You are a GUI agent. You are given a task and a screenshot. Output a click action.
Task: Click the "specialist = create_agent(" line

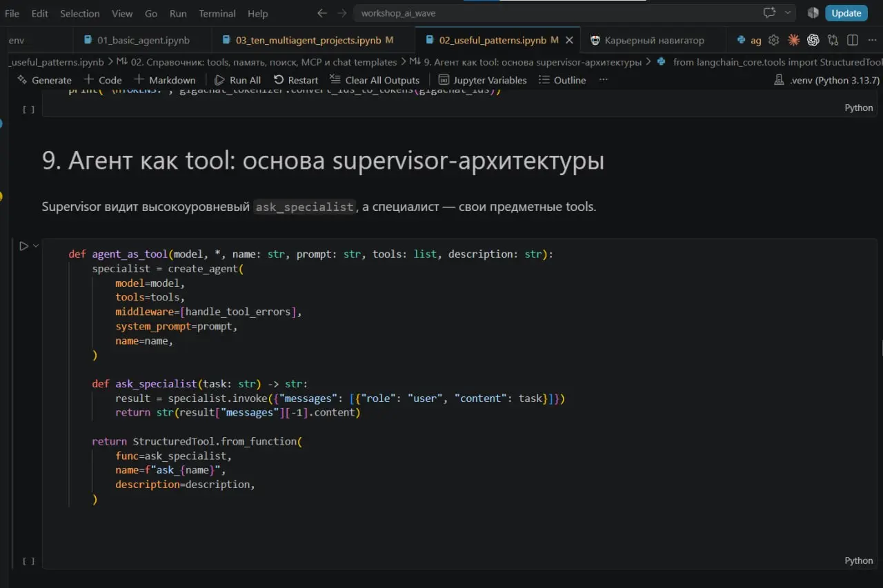pos(168,268)
